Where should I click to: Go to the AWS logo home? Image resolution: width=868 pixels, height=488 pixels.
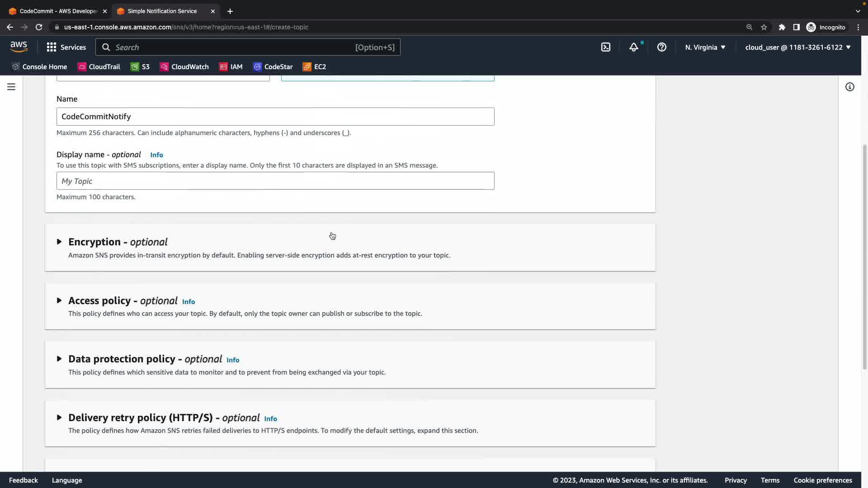coord(19,47)
